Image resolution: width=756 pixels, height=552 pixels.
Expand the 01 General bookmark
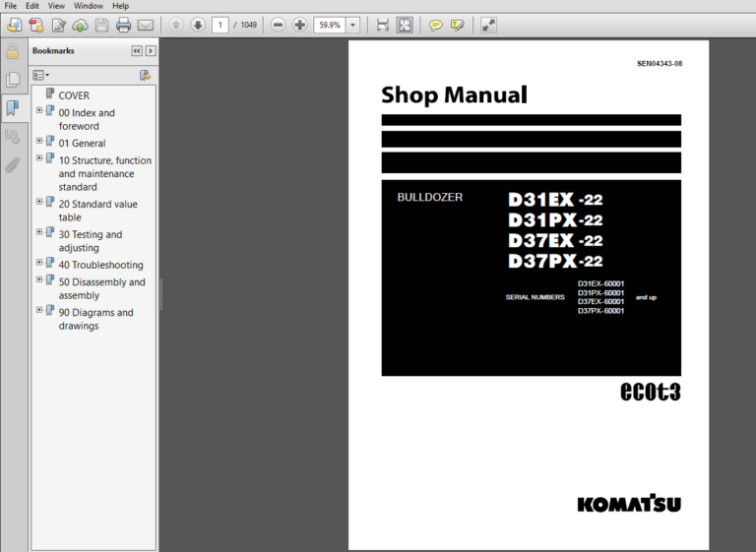click(39, 141)
